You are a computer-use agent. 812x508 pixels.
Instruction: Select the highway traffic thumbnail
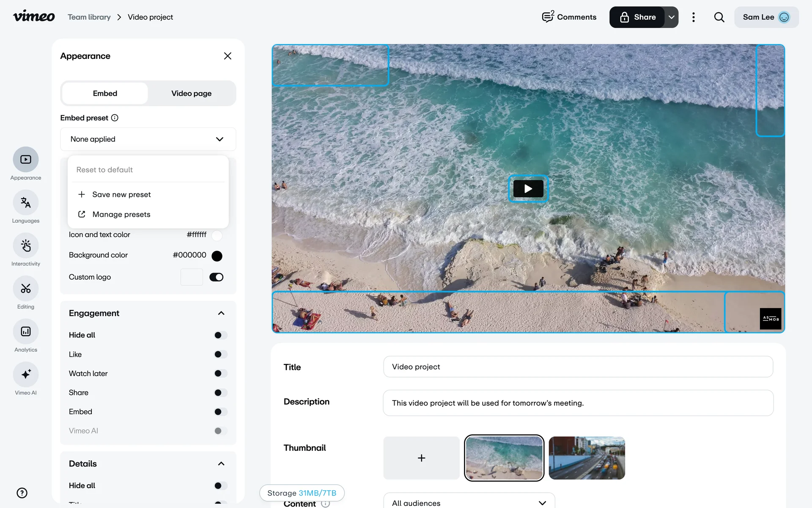click(x=587, y=458)
